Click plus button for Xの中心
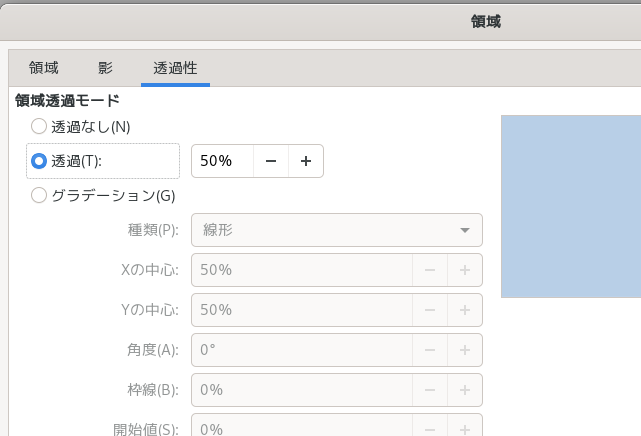Image resolution: width=641 pixels, height=436 pixels. (x=465, y=270)
